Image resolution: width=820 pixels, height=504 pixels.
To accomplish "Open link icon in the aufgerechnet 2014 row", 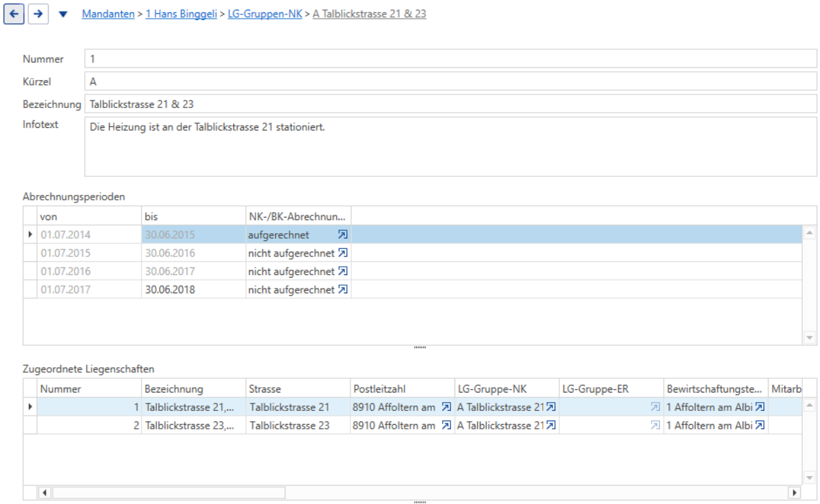I will [x=342, y=235].
